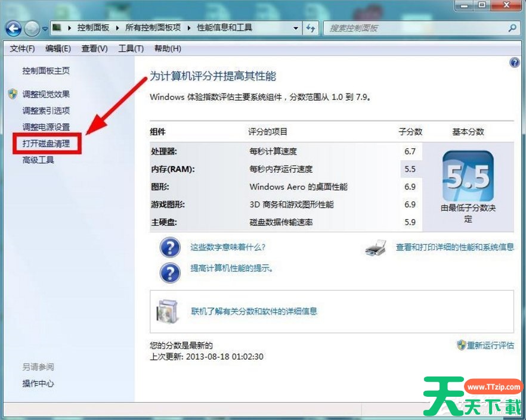Screen dimensions: 526x420
Task: Open 操作中心 link
Action: 38,383
